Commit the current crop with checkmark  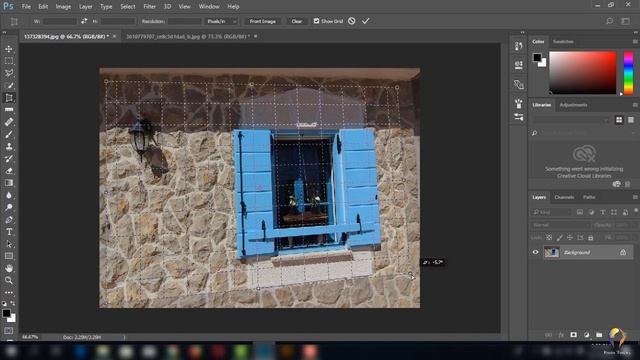pyautogui.click(x=365, y=21)
